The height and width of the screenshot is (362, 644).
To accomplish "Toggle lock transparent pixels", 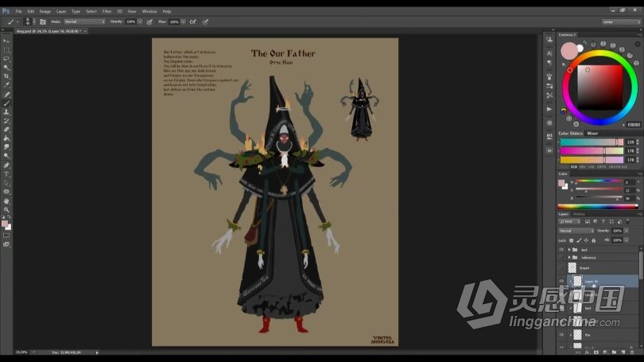I will click(x=572, y=240).
